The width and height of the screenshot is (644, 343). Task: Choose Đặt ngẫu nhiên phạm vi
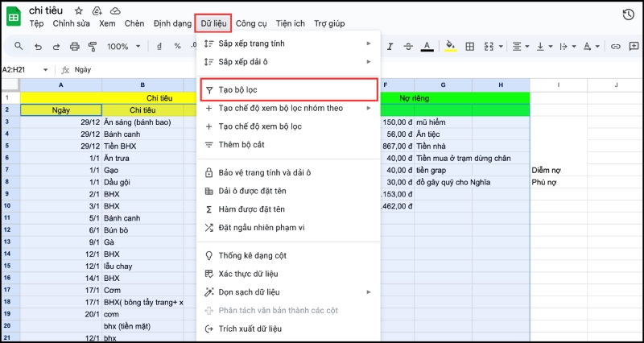pos(288,228)
